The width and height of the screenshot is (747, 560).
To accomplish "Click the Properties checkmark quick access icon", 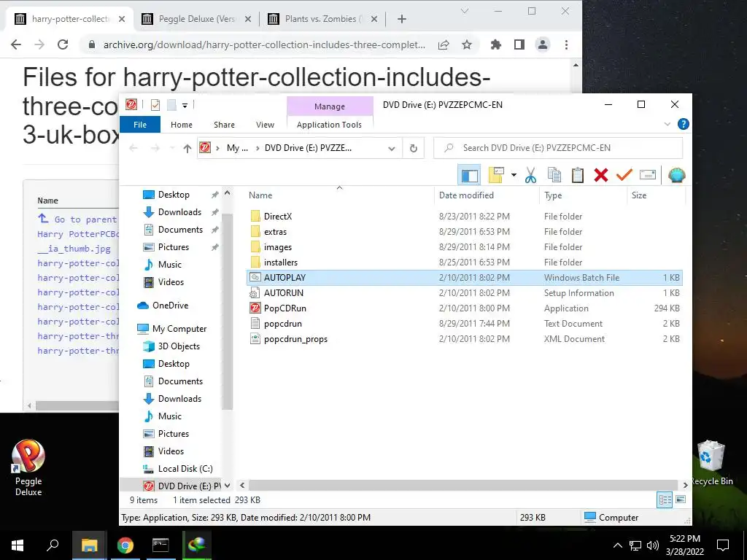I will coord(155,105).
